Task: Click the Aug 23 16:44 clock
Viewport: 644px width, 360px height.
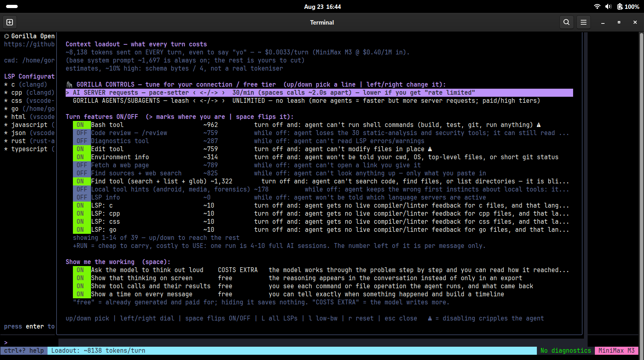Action: [322, 6]
